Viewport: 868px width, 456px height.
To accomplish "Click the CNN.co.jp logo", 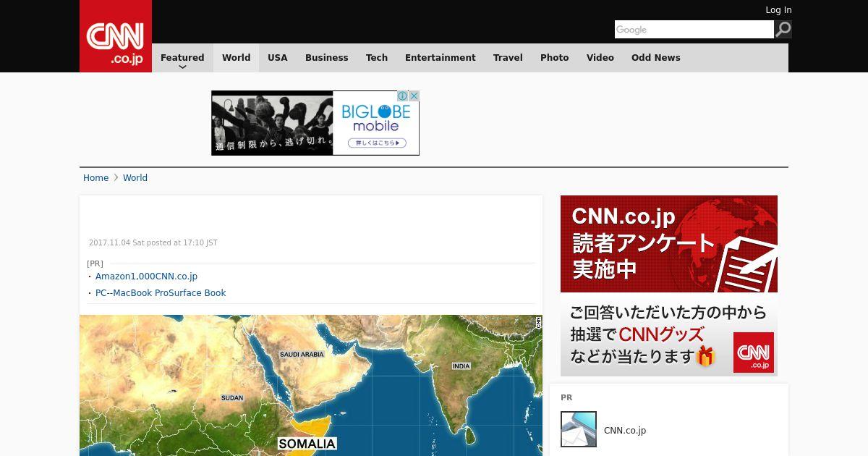I will pyautogui.click(x=116, y=36).
